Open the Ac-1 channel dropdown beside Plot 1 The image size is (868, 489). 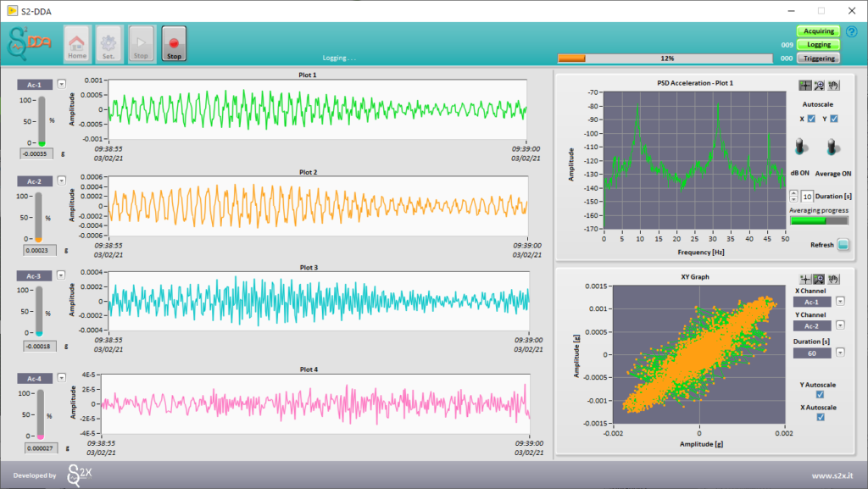tap(62, 84)
